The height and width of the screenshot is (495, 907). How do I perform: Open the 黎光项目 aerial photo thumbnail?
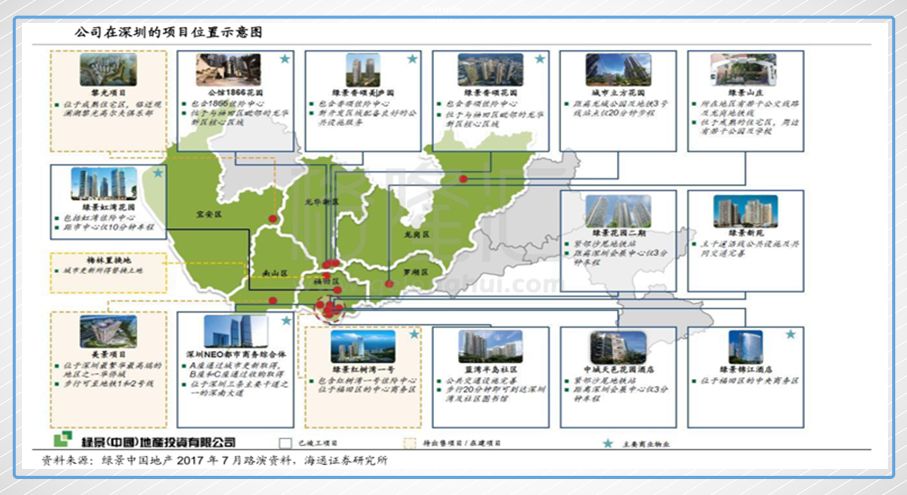click(108, 69)
